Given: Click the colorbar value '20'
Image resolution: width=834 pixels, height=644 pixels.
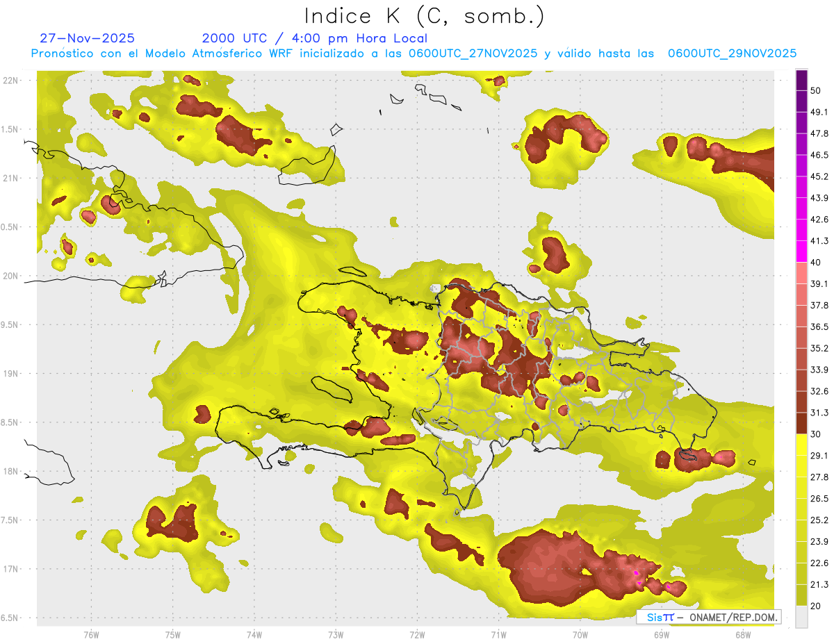Looking at the screenshot, I should point(815,606).
